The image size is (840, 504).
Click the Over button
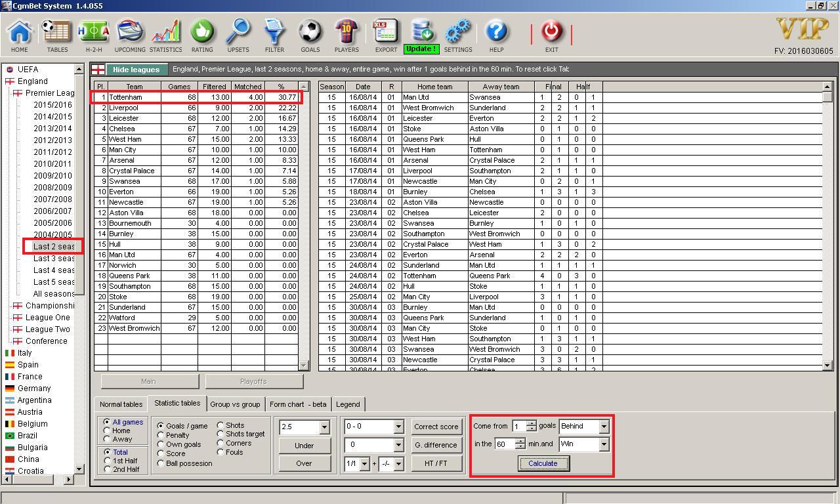304,463
